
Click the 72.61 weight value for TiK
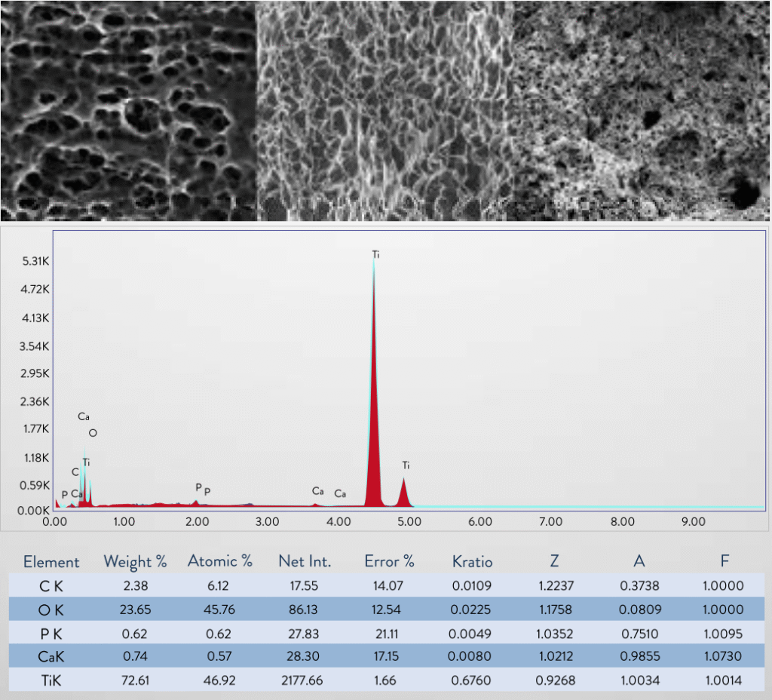click(135, 680)
